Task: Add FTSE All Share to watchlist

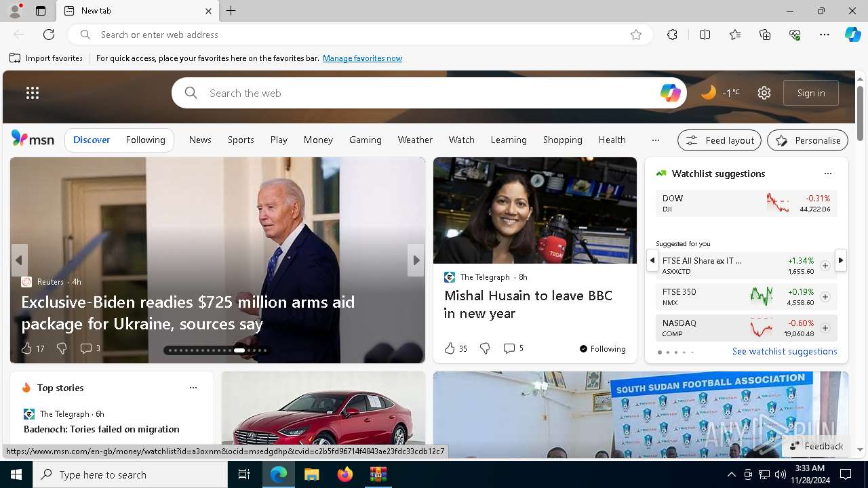Action: 825,266
